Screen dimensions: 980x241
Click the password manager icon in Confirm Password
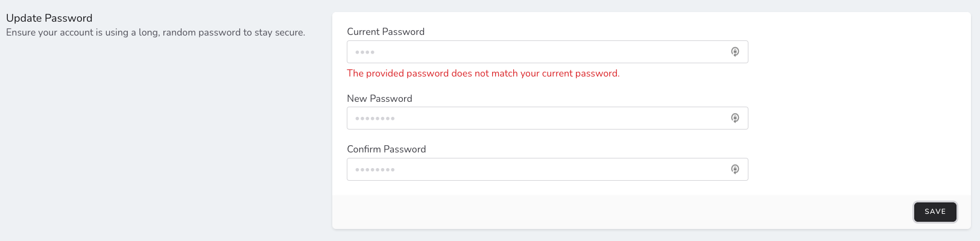pyautogui.click(x=735, y=169)
